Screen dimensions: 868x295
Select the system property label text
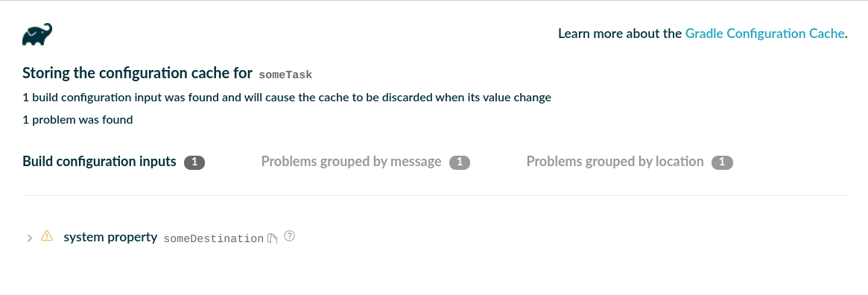click(x=110, y=237)
